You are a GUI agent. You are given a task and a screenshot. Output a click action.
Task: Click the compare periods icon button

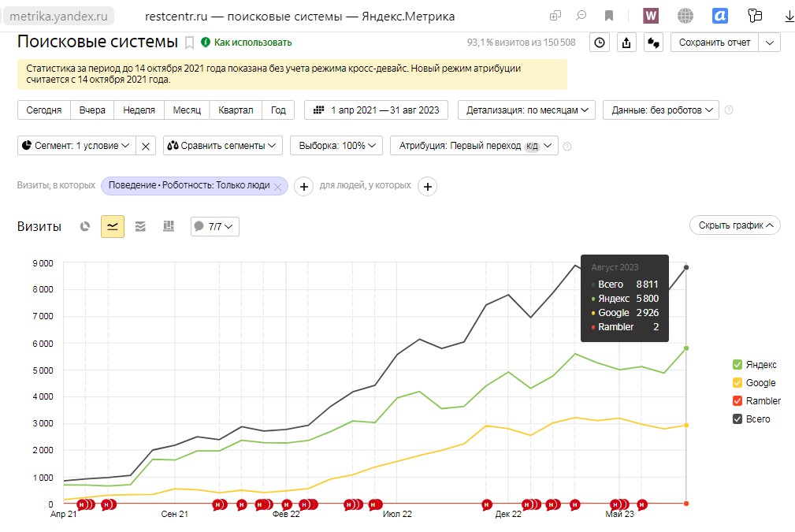pyautogui.click(x=653, y=43)
